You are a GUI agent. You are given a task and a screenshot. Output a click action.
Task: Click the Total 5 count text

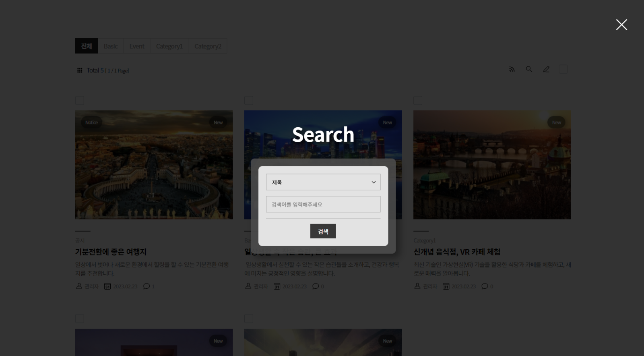tap(95, 70)
